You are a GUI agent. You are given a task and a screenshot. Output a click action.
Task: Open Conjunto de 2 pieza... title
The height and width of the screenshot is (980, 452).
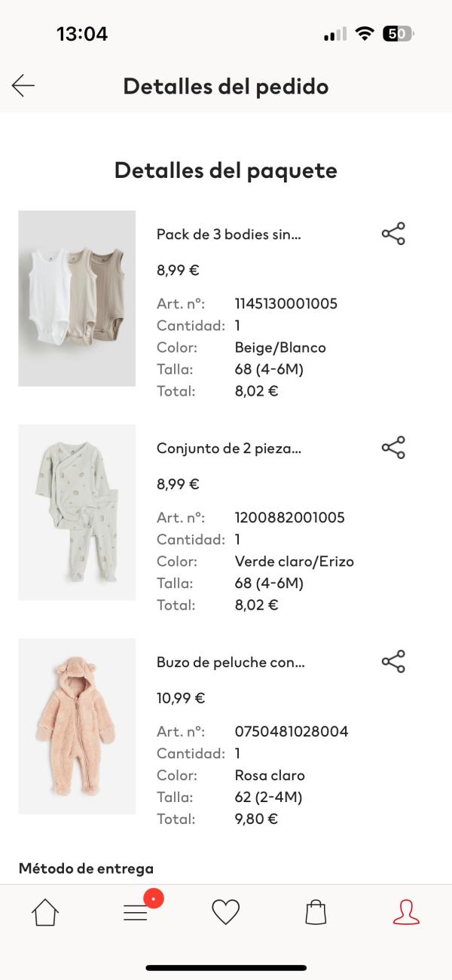(x=229, y=449)
